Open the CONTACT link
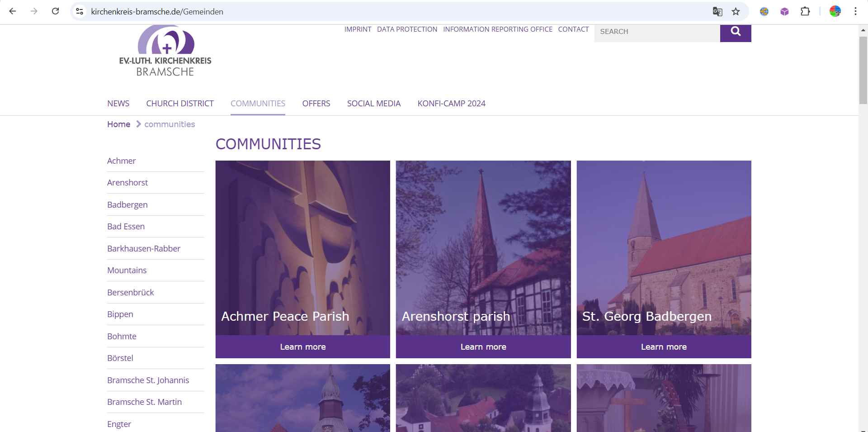Image resolution: width=868 pixels, height=432 pixels. coord(573,29)
